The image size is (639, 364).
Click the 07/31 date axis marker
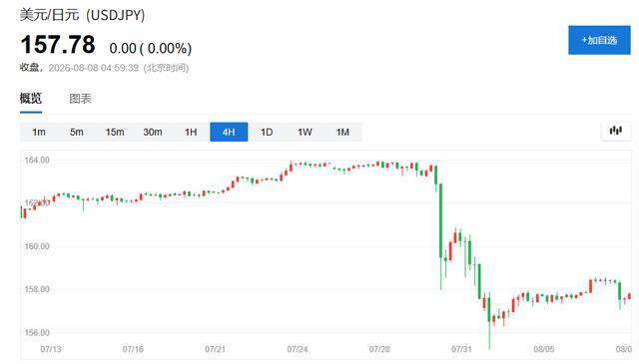[461, 349]
